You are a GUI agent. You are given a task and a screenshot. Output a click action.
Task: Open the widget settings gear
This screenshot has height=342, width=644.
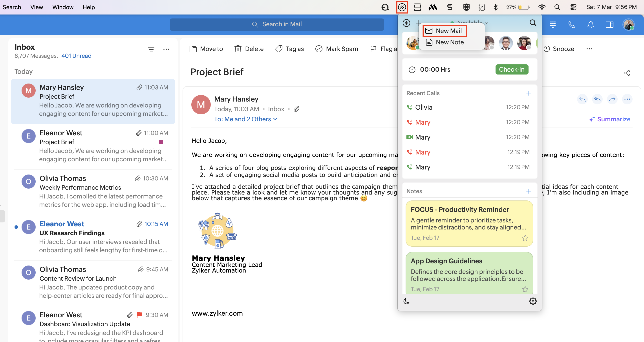pos(533,301)
